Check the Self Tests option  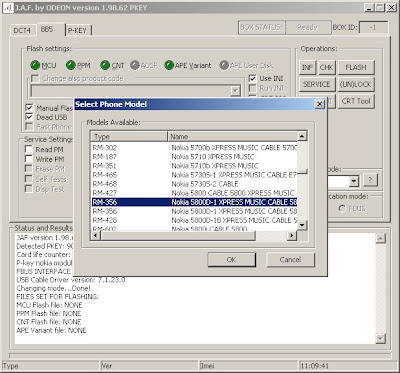pos(29,179)
